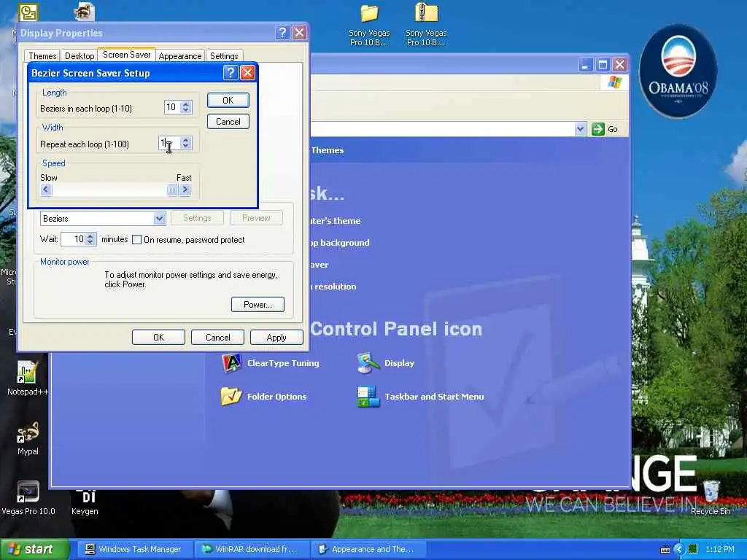Click the green system tray icon
The height and width of the screenshot is (560, 747).
pyautogui.click(x=693, y=549)
